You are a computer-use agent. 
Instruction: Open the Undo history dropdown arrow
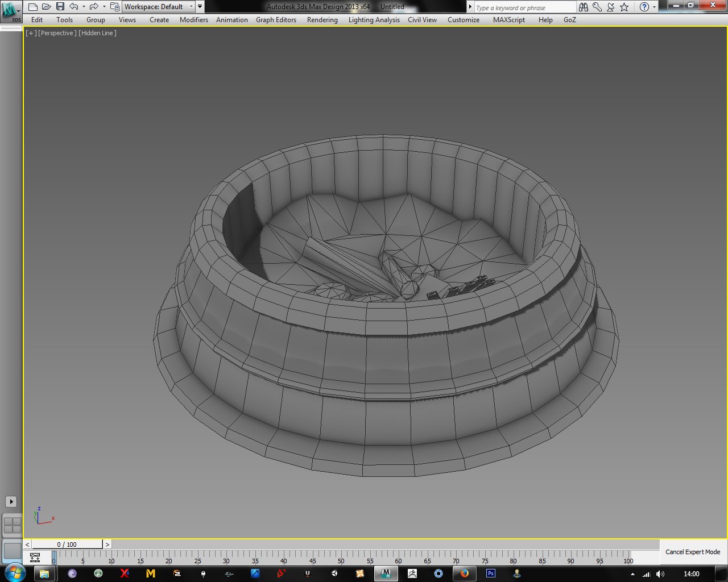click(x=84, y=7)
